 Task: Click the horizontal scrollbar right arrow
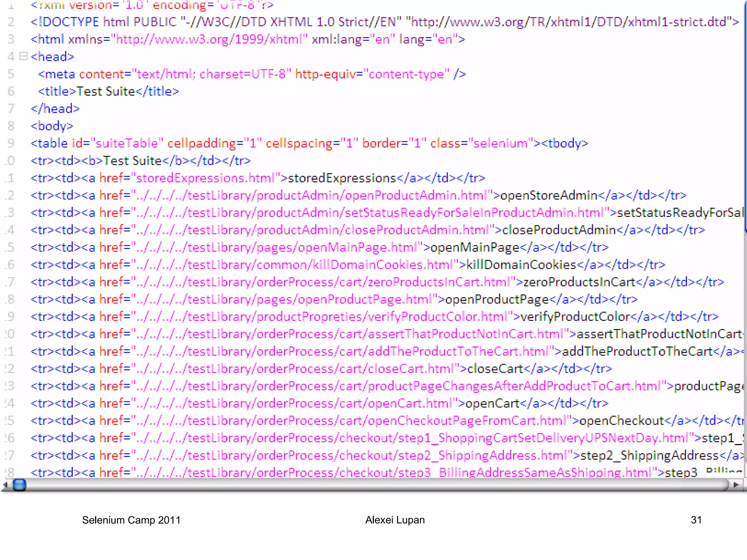point(736,485)
